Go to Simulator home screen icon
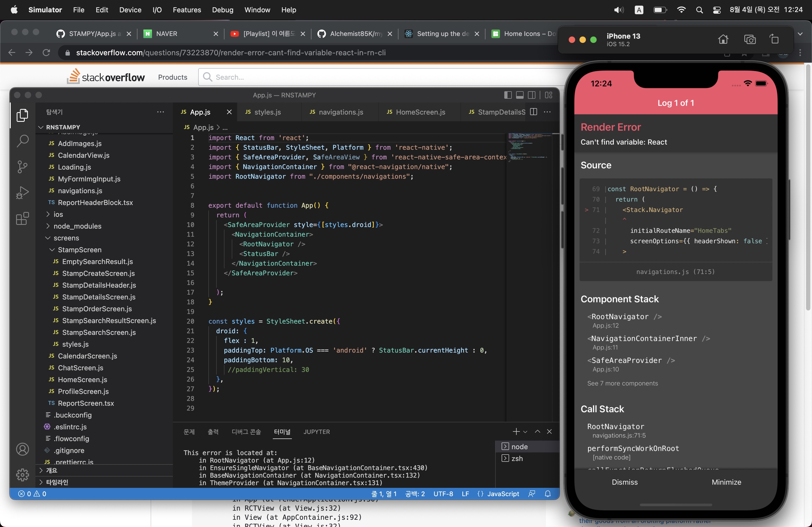Viewport: 812px width, 527px height. point(723,39)
